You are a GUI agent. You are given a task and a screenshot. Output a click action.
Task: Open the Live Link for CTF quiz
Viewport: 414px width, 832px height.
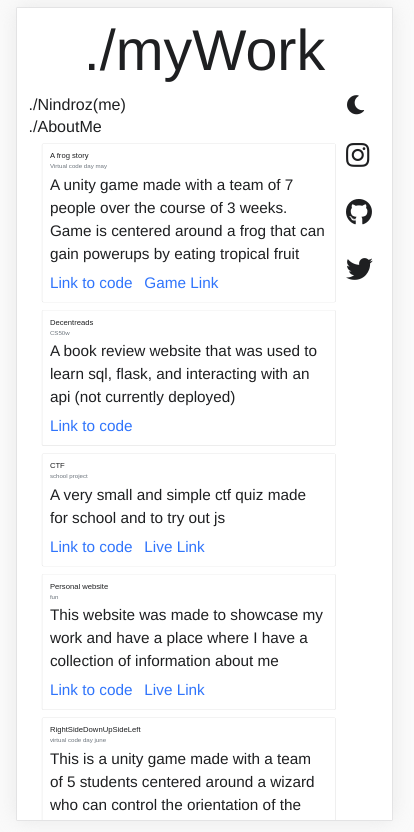(x=175, y=547)
